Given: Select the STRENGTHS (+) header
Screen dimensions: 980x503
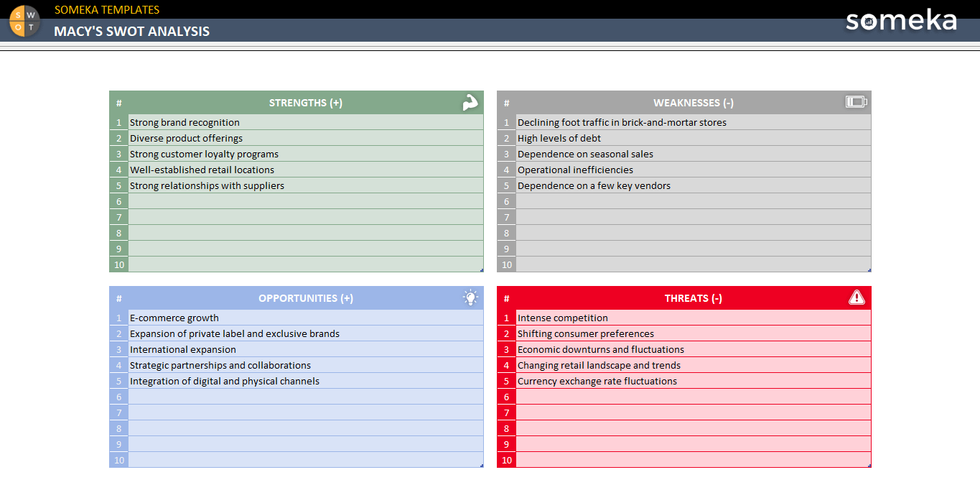Looking at the screenshot, I should (306, 103).
